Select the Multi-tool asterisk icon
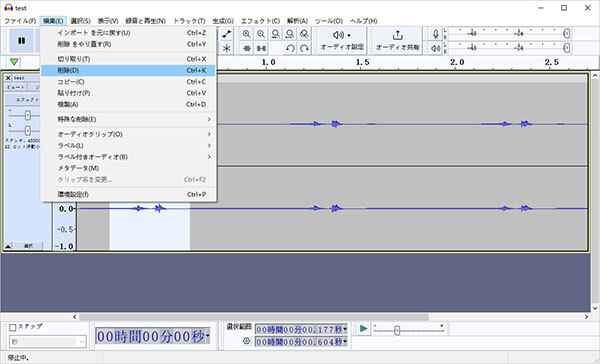600x364 pixels. point(227,48)
